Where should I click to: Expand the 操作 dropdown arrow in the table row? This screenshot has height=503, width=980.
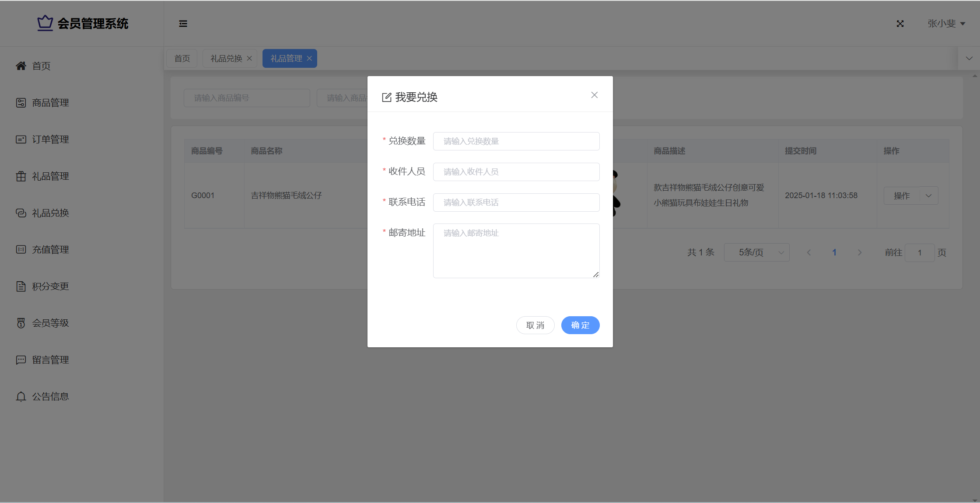[x=928, y=196]
